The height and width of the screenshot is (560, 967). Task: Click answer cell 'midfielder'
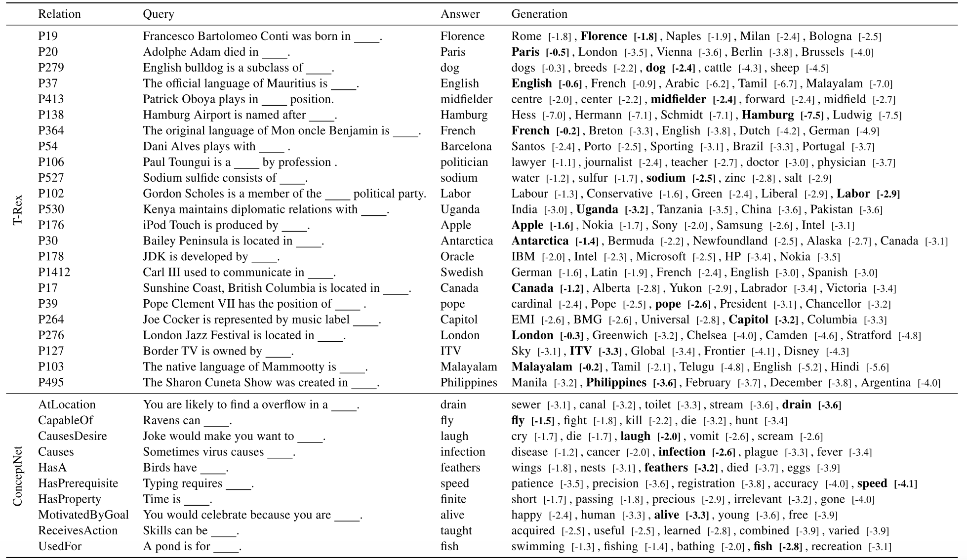[x=466, y=99]
